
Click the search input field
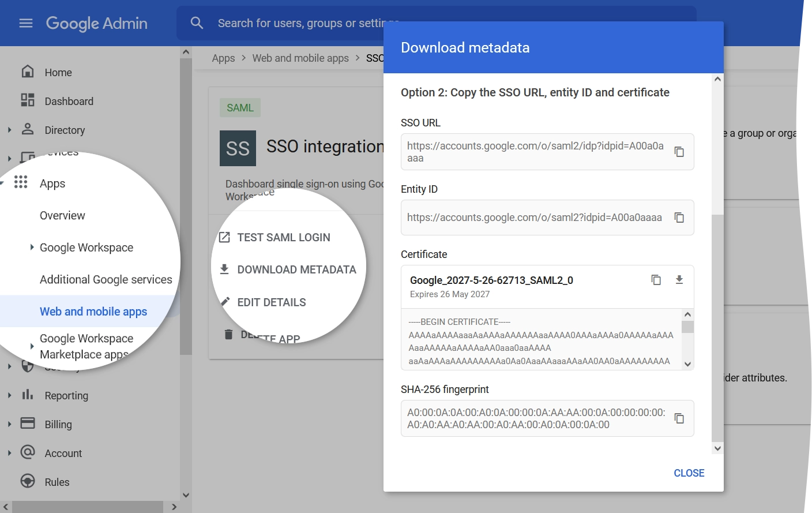tap(436, 23)
